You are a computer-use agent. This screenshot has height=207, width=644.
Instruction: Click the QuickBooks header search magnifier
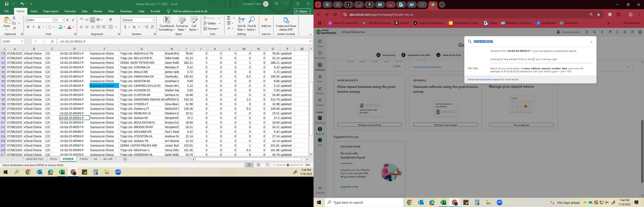tap(594, 32)
